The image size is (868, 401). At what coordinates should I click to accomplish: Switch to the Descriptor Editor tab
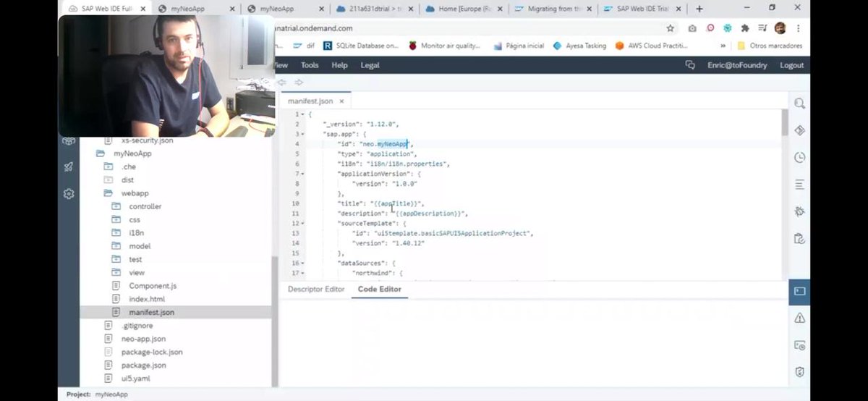coord(316,289)
